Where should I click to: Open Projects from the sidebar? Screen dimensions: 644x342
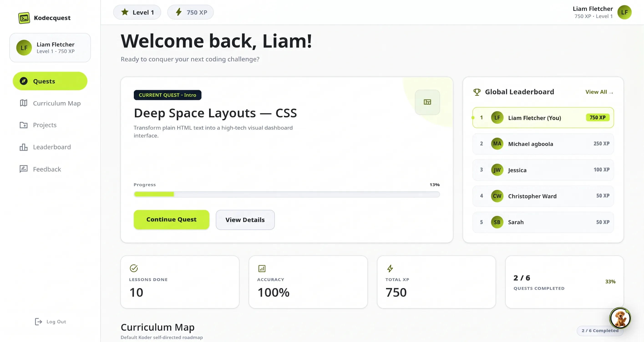tap(50, 125)
